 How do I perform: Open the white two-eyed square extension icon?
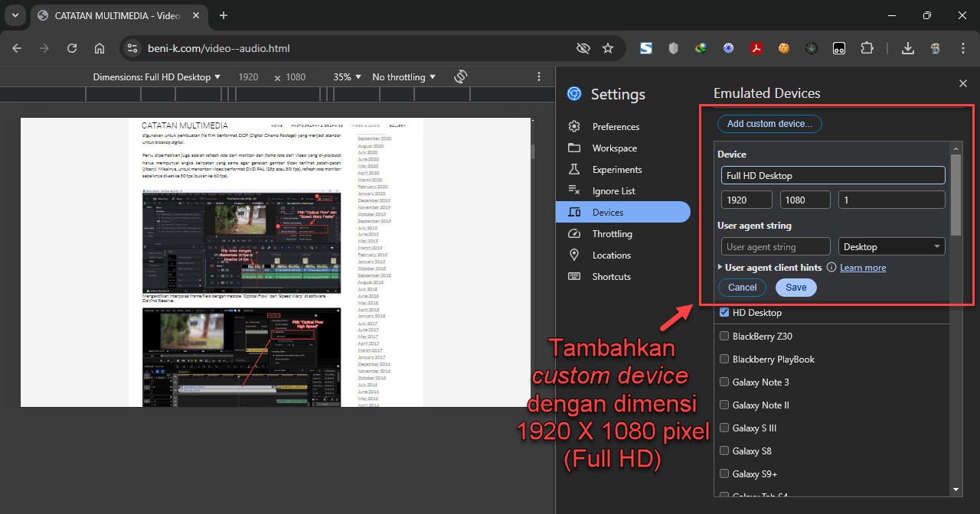pos(839,48)
